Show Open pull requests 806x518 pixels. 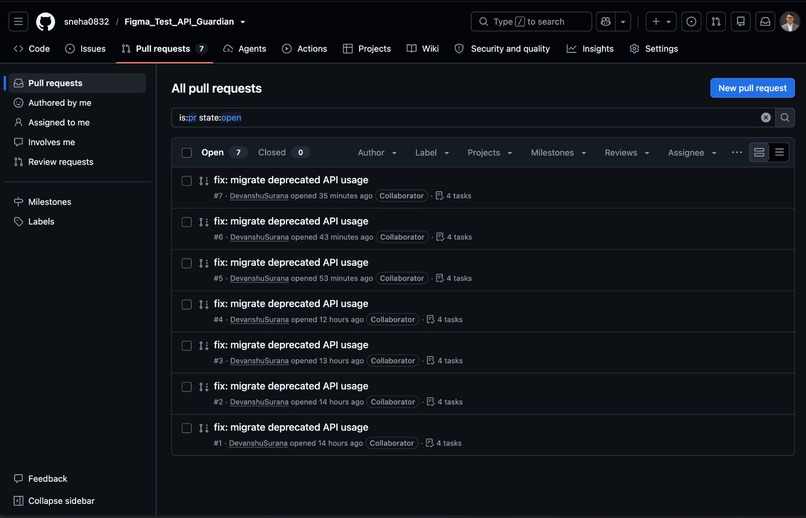coord(224,153)
